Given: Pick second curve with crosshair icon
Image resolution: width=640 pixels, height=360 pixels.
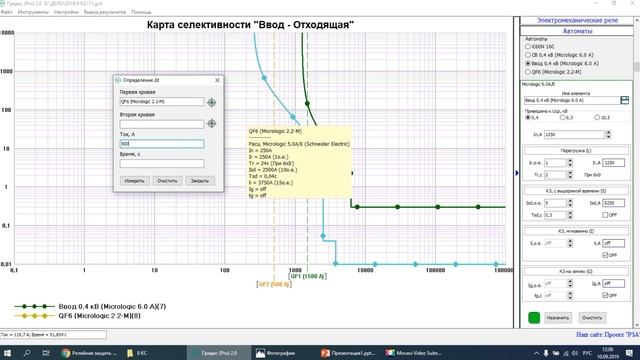Looking at the screenshot, I should 211,123.
